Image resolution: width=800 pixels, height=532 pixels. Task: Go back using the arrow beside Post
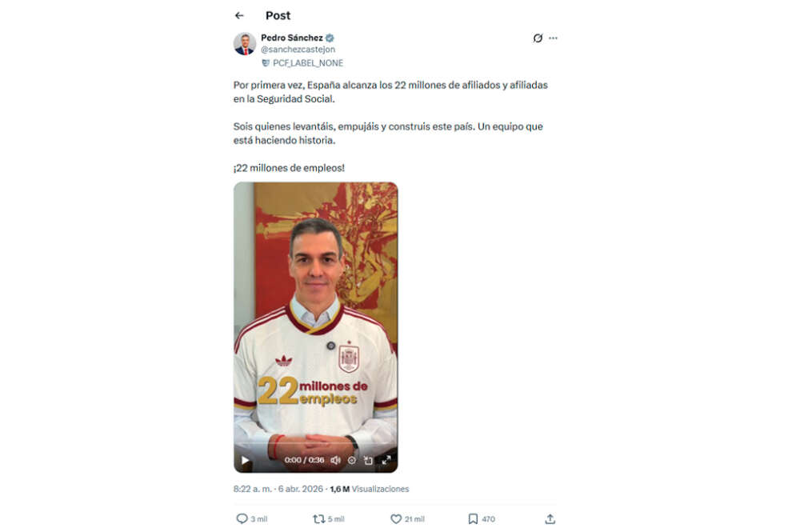239,16
